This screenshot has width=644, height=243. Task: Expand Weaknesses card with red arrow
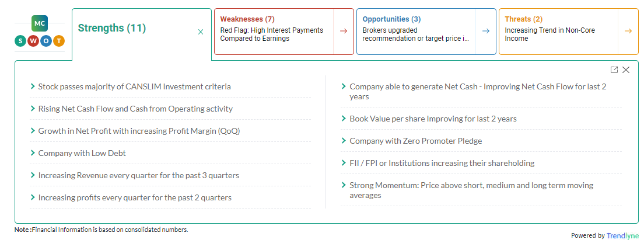344,31
